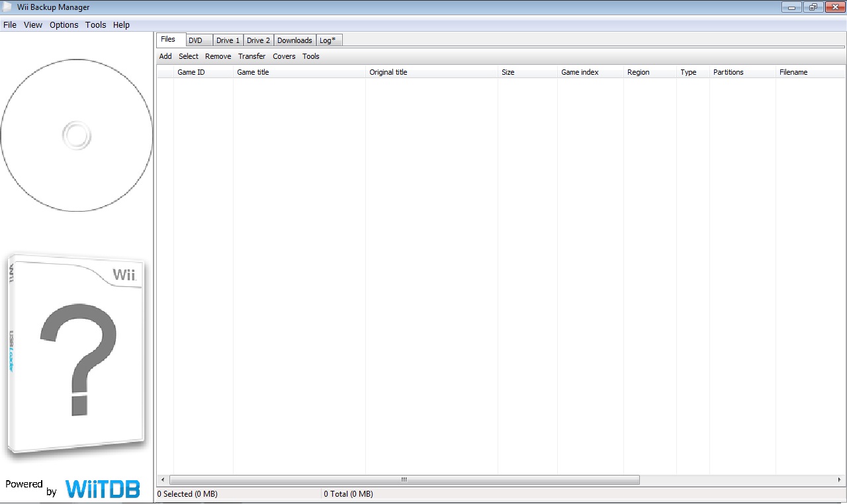The image size is (847, 504).
Task: Open the Select toolbar menu
Action: pos(189,56)
